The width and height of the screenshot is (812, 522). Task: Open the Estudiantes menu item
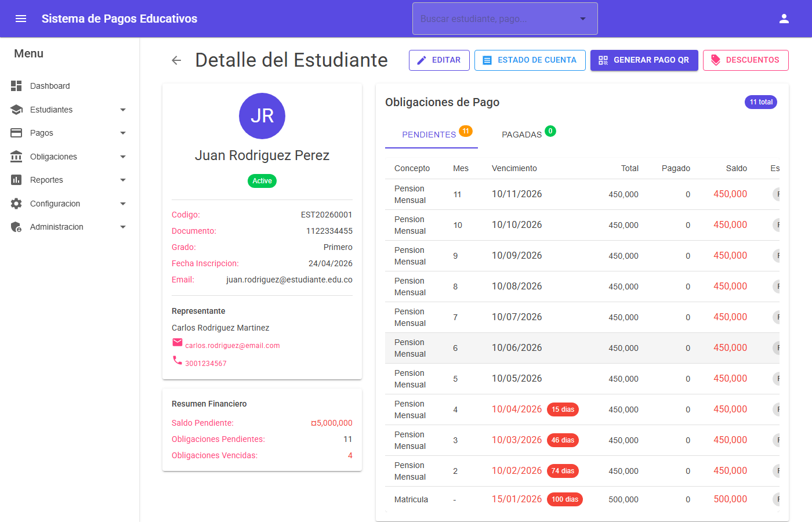70,110
